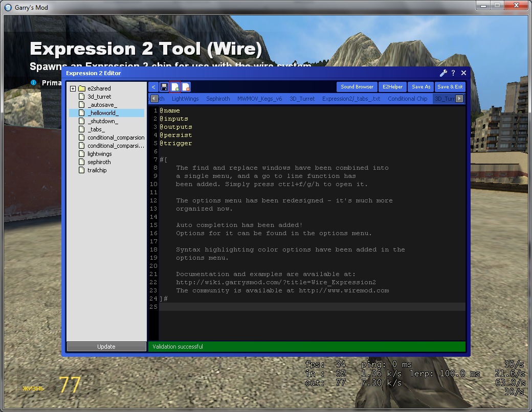This screenshot has width=532, height=412.
Task: Maximize the Garry's Mod window
Action: click(497, 5)
